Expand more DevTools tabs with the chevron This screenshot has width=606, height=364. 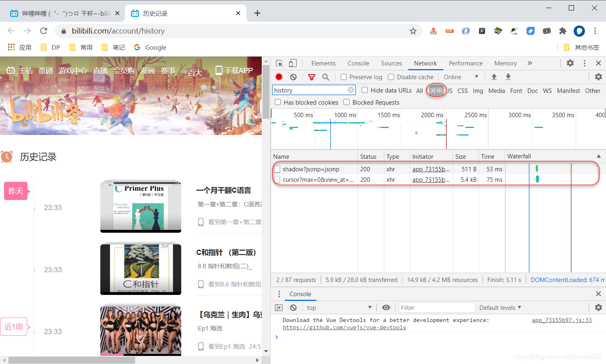point(530,63)
